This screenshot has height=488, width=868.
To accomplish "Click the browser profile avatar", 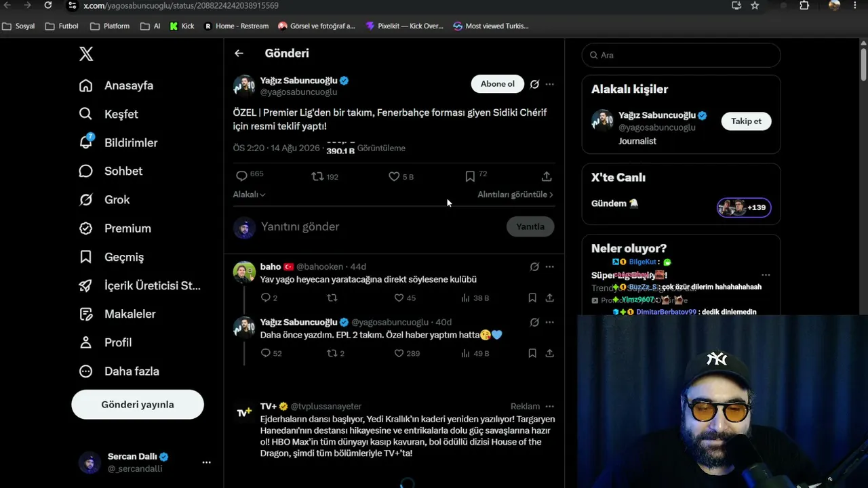I will pos(834,5).
